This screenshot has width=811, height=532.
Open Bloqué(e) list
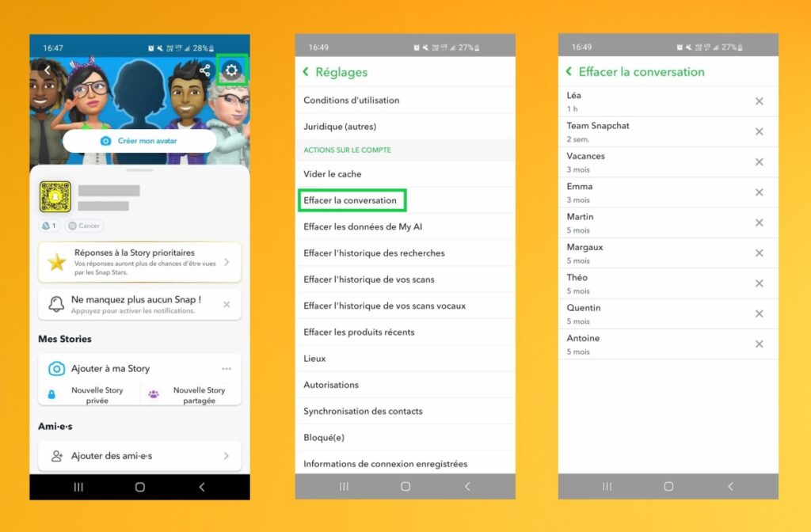405,438
